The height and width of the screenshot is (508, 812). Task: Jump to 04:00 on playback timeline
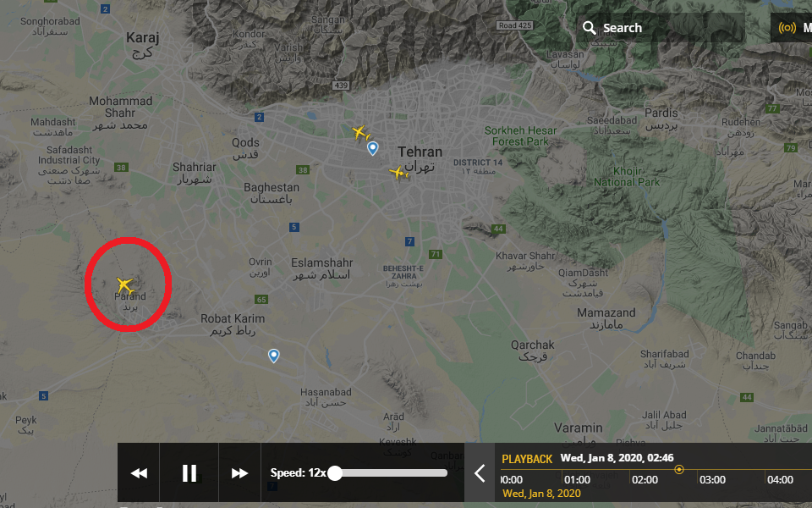[x=780, y=479]
